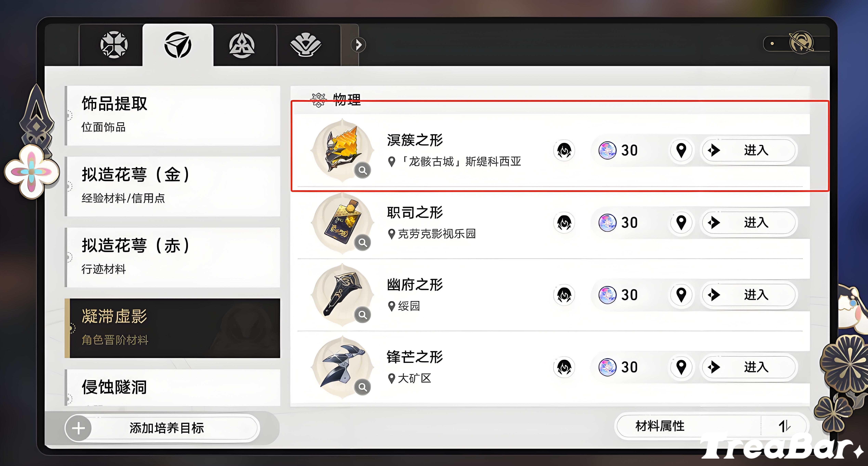Select 饰品提取 category in sidebar

[173, 115]
